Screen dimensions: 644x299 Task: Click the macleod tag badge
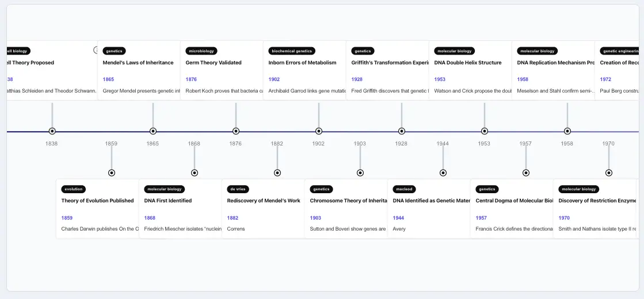(x=404, y=189)
